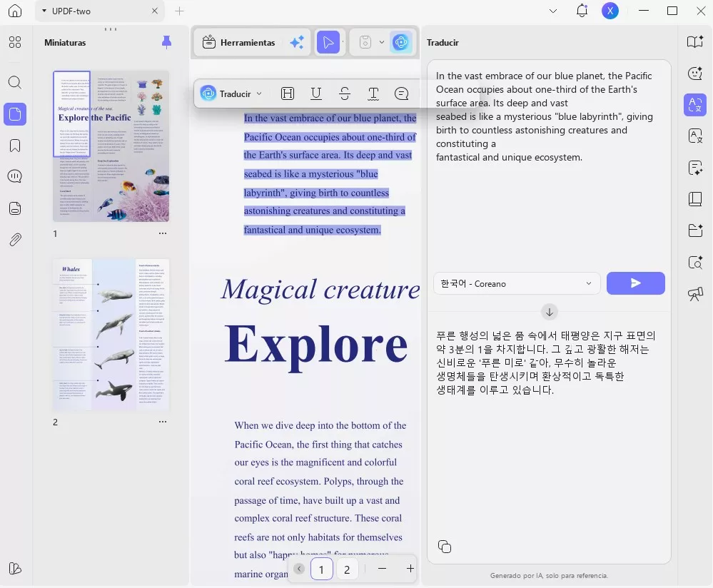The width and height of the screenshot is (713, 588).
Task: Click the drag handle dots above Miniaturas
Action: (111, 29)
